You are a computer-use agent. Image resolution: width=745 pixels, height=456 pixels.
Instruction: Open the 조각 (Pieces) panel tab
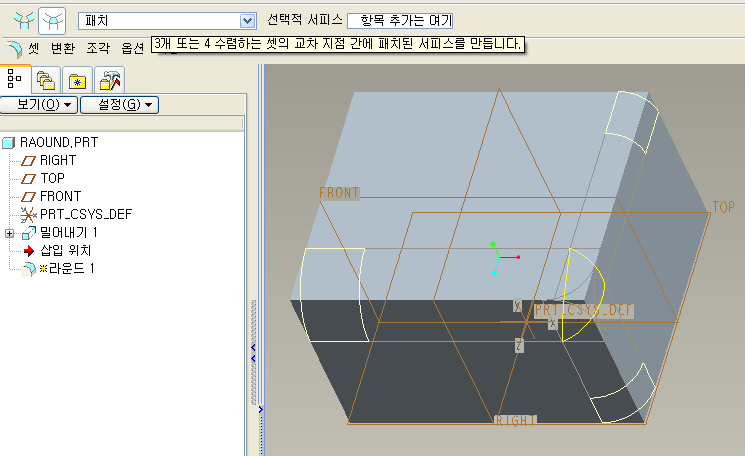(98, 47)
